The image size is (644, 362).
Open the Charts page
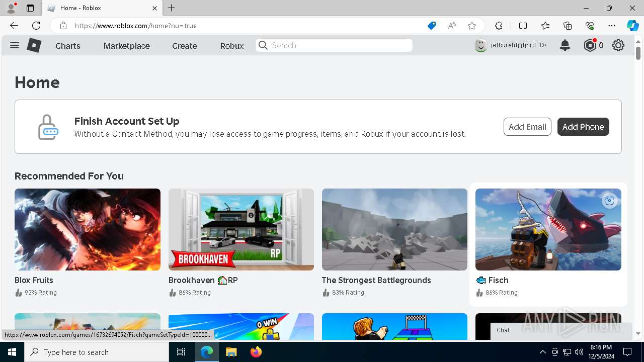pos(68,46)
